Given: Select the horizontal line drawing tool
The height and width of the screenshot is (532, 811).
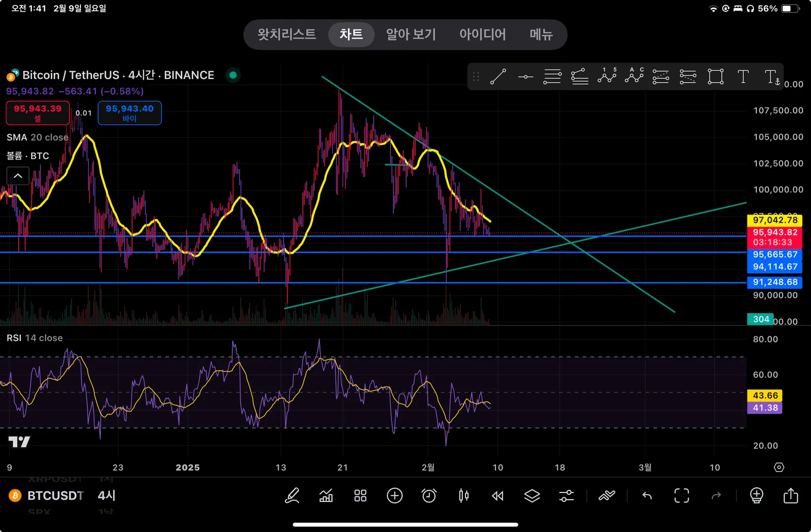Looking at the screenshot, I should (526, 77).
